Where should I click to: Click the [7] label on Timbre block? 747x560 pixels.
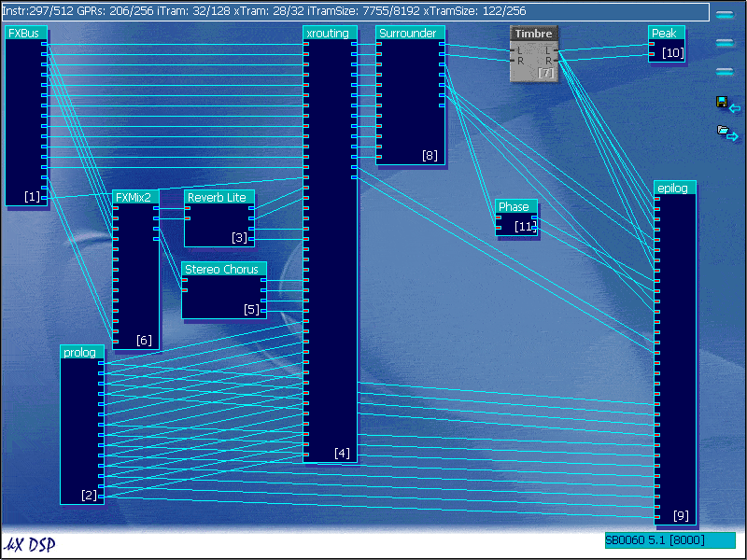[x=546, y=73]
